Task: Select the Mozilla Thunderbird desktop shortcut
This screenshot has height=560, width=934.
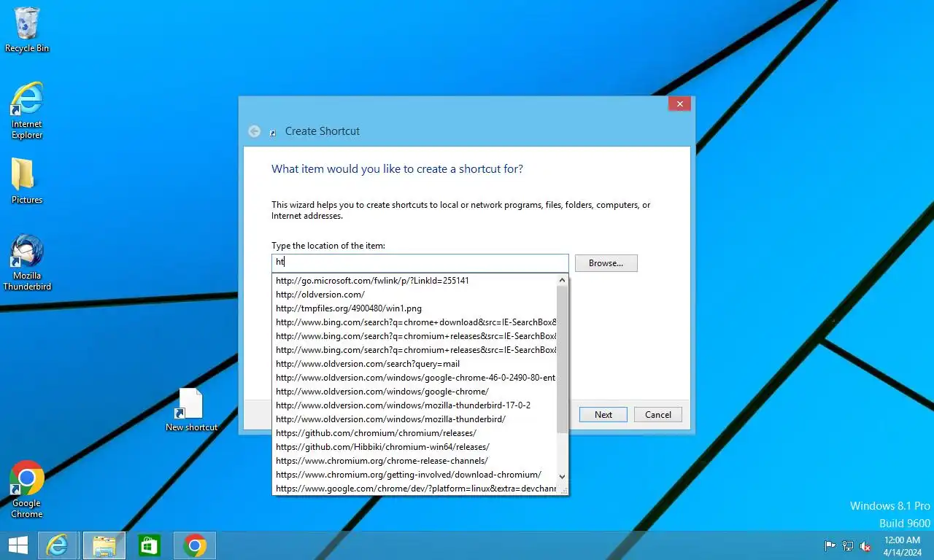Action: (x=27, y=262)
